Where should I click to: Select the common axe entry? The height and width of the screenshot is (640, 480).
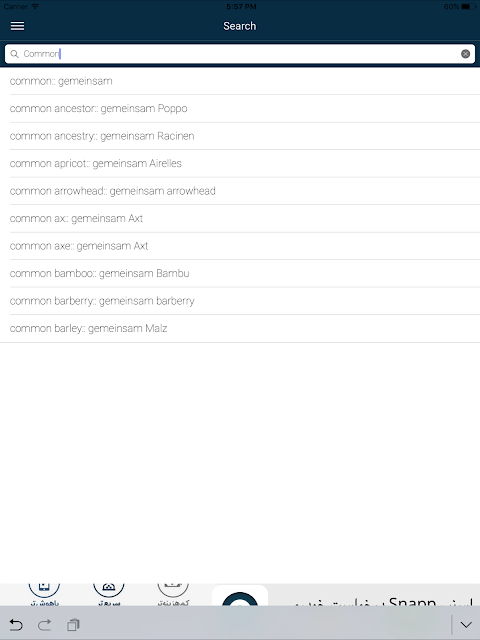click(x=240, y=246)
